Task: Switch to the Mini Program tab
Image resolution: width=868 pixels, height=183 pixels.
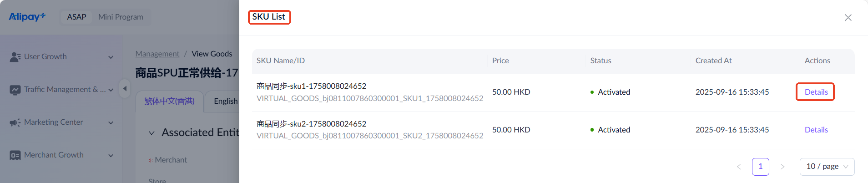Action: (121, 17)
